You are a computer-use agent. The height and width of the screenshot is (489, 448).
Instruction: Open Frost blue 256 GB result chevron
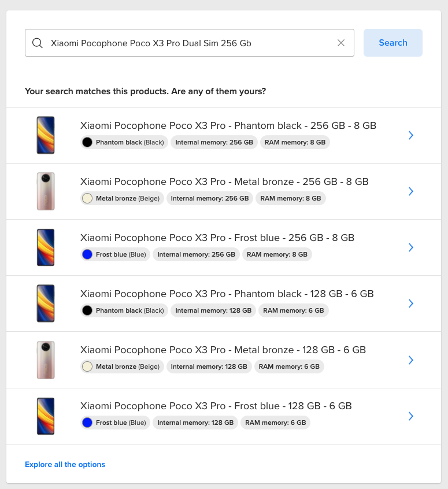click(x=411, y=247)
